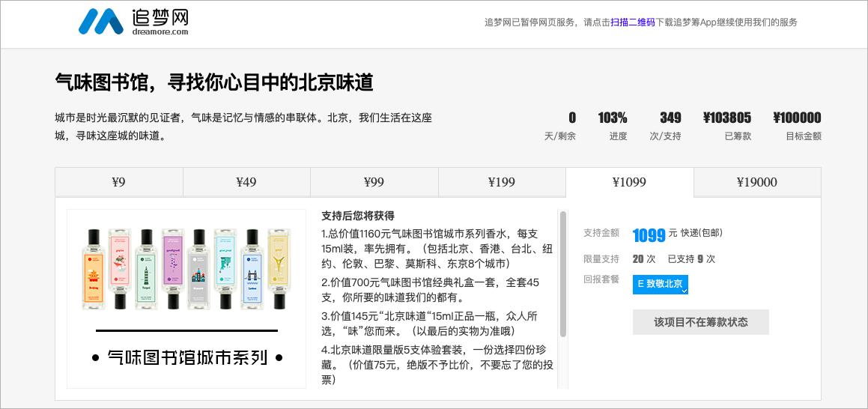Click the 气味图书馆城市系列 caption
Viewport: 868px width, 409px height.
tap(186, 357)
